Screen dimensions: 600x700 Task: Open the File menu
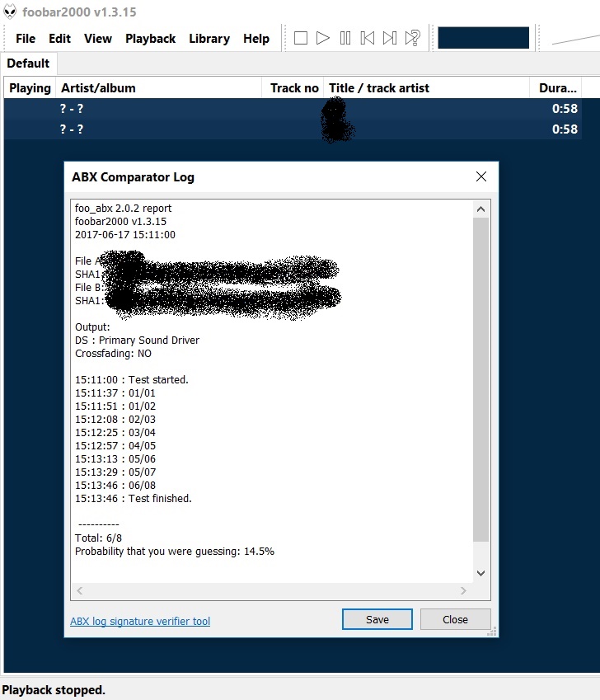[26, 39]
